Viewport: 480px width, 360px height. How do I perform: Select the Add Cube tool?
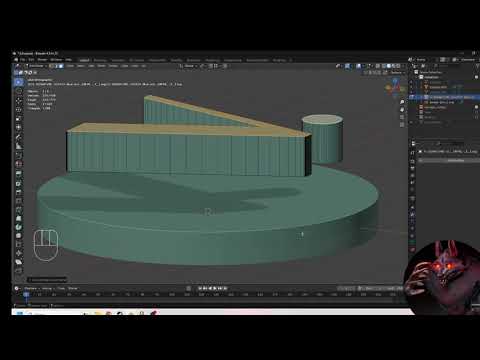tap(19, 155)
